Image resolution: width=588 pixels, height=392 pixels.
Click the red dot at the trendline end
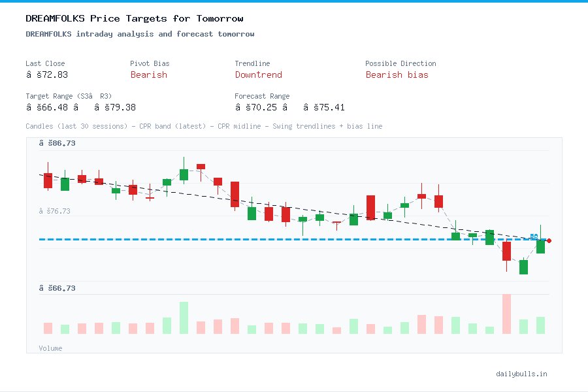549,241
